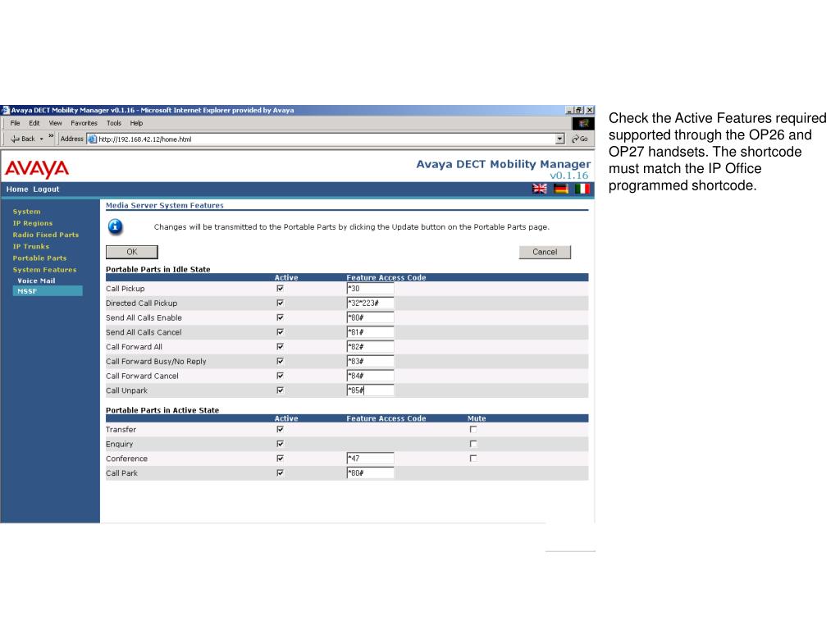Open Portable Parts in the sidebar
Screen dimensions: 840x630
coord(39,258)
